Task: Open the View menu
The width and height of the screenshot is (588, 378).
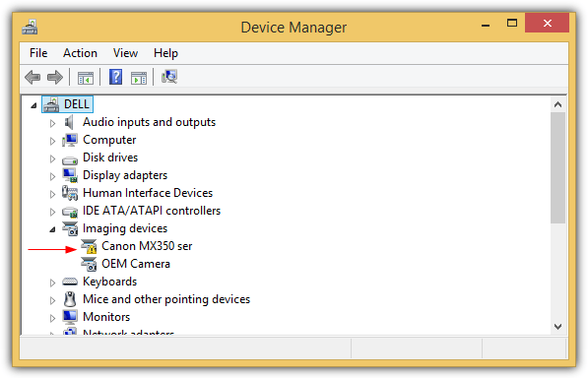Action: (125, 53)
